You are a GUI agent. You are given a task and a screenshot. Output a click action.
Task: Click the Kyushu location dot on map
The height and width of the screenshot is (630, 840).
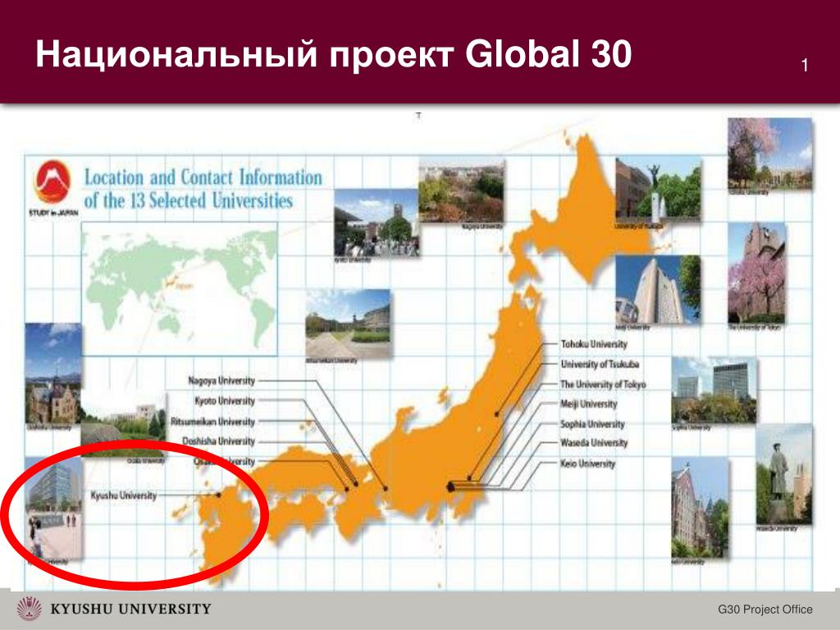[218, 495]
